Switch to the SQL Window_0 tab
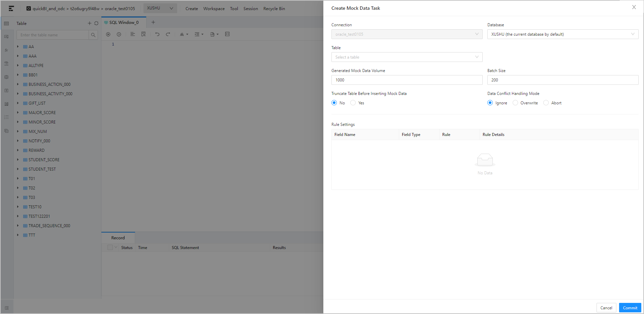This screenshot has height=314, width=644. [x=124, y=22]
